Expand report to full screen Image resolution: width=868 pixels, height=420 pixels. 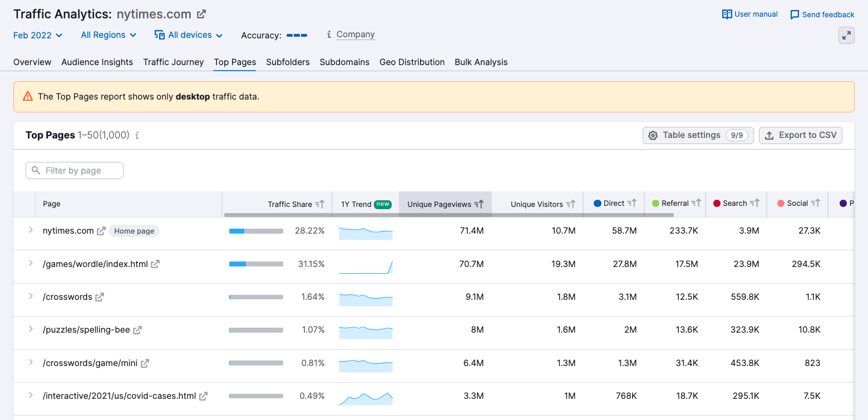point(846,36)
